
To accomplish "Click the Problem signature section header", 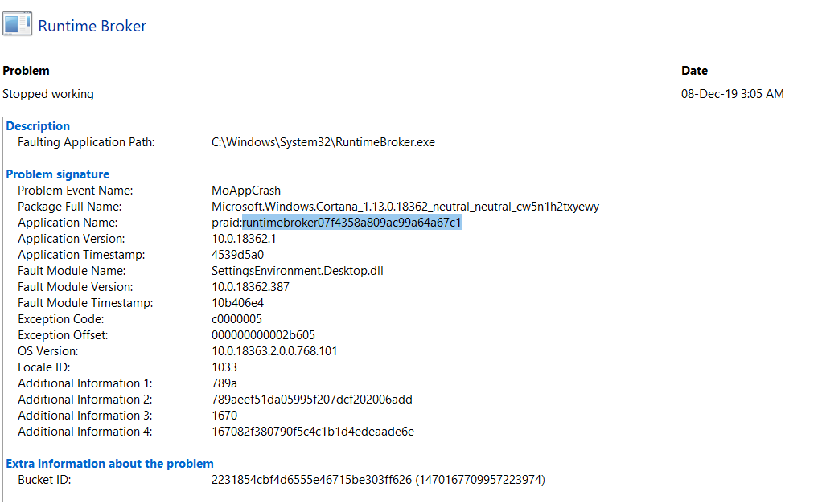I will [57, 174].
